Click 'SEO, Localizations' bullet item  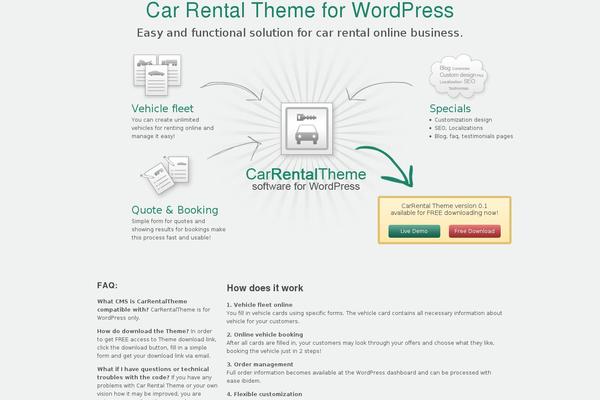coord(458,128)
